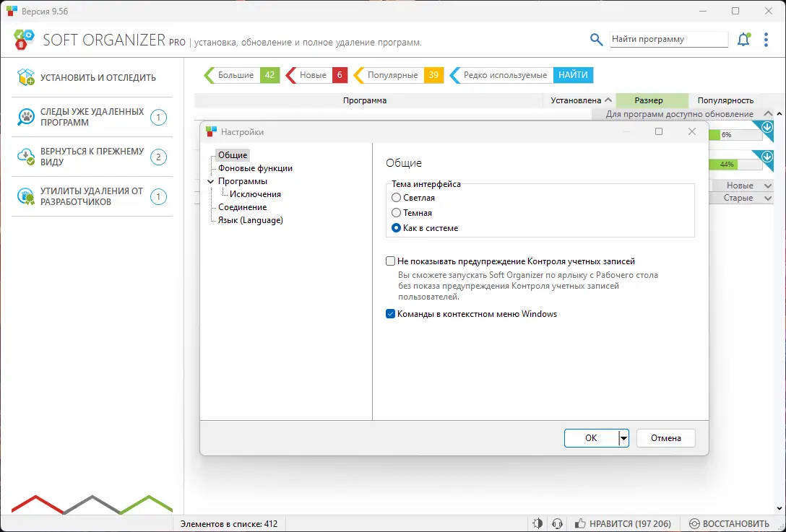The height and width of the screenshot is (532, 786).
Task: Click the Утилиты удаления gear icon
Action: pos(25,196)
